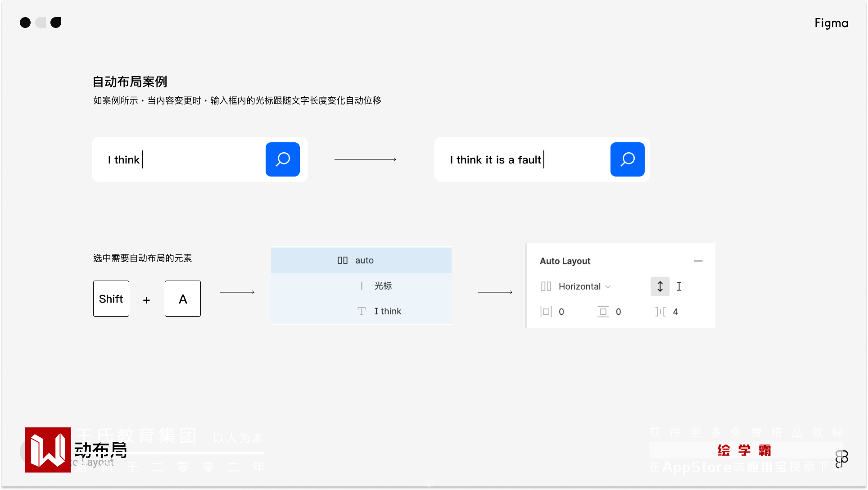Viewport: 868px width, 490px height.
Task: Click the vertical padding icon
Action: tap(603, 312)
